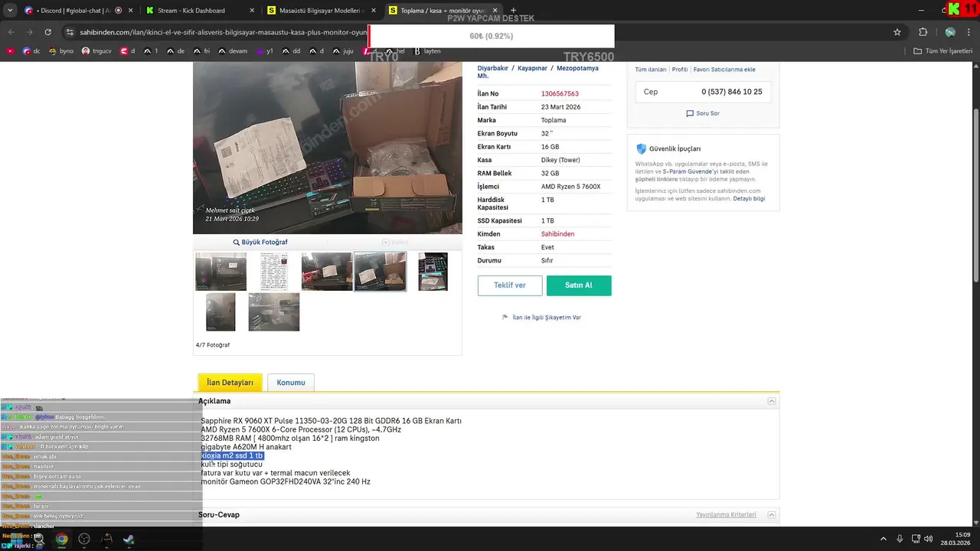
Task: Click the Teklif ver button
Action: [510, 285]
